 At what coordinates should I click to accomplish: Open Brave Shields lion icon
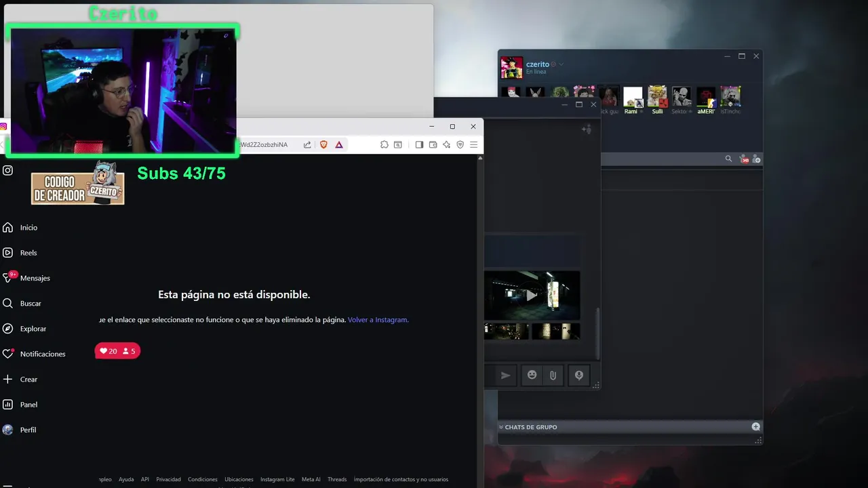click(323, 144)
